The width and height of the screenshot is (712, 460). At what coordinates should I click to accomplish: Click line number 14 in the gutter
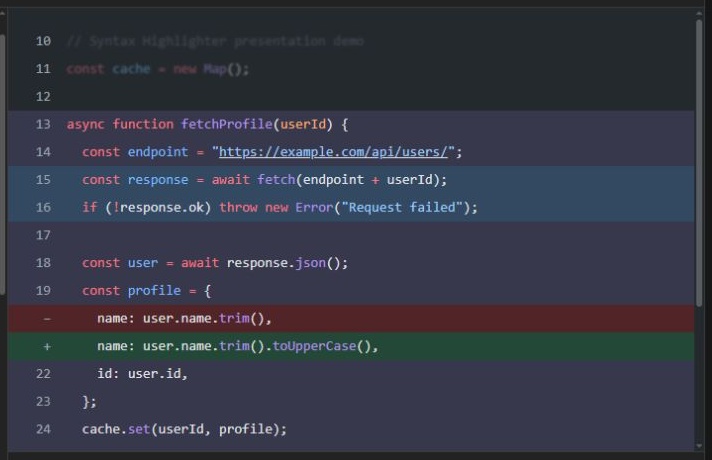click(x=43, y=152)
